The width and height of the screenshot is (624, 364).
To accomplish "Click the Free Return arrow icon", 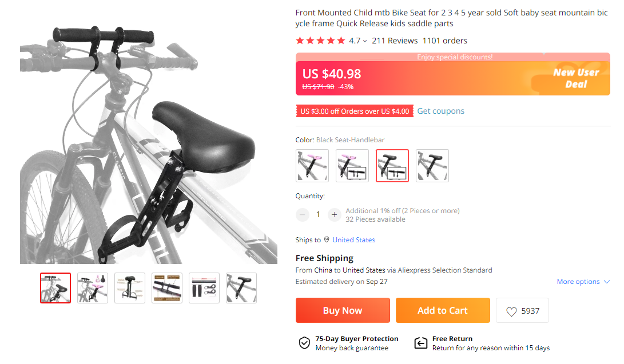I will click(x=421, y=343).
